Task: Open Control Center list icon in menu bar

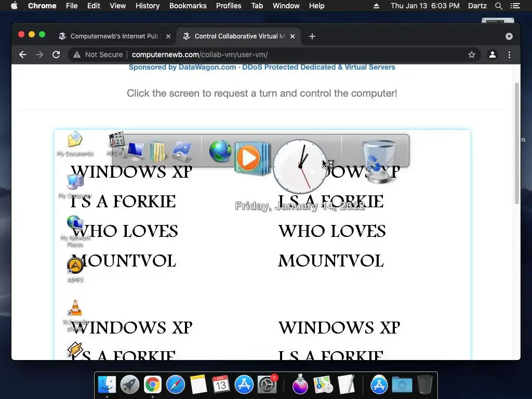Action: tap(515, 6)
